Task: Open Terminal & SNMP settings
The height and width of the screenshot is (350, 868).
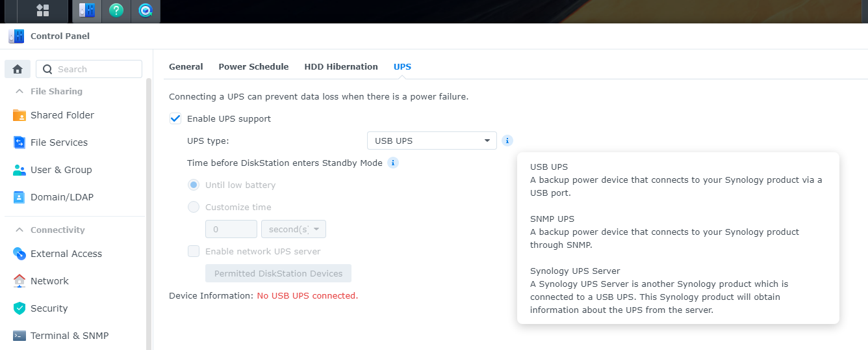Action: point(69,336)
